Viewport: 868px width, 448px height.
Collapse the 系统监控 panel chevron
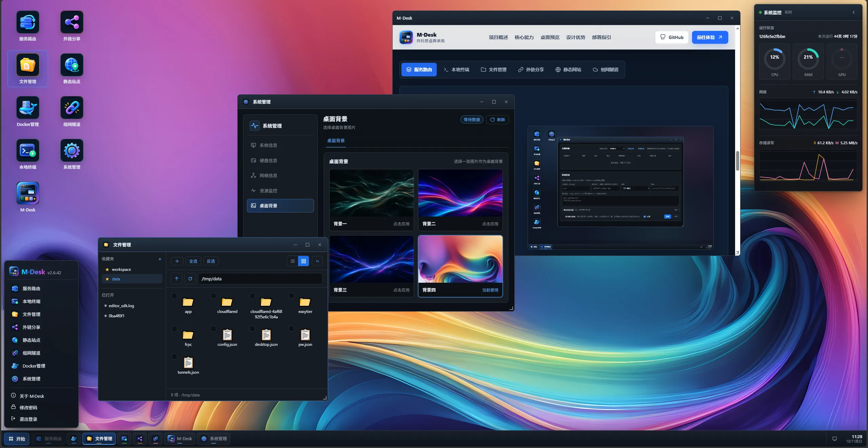click(x=853, y=12)
